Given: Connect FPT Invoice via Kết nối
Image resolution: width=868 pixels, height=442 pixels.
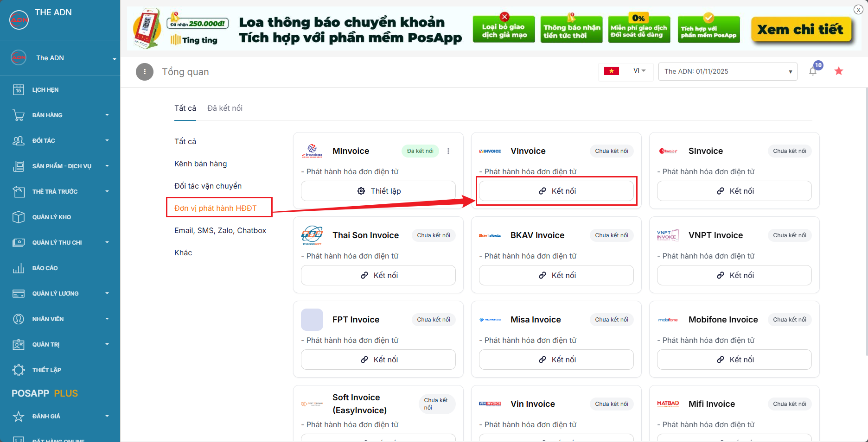Looking at the screenshot, I should coord(378,360).
